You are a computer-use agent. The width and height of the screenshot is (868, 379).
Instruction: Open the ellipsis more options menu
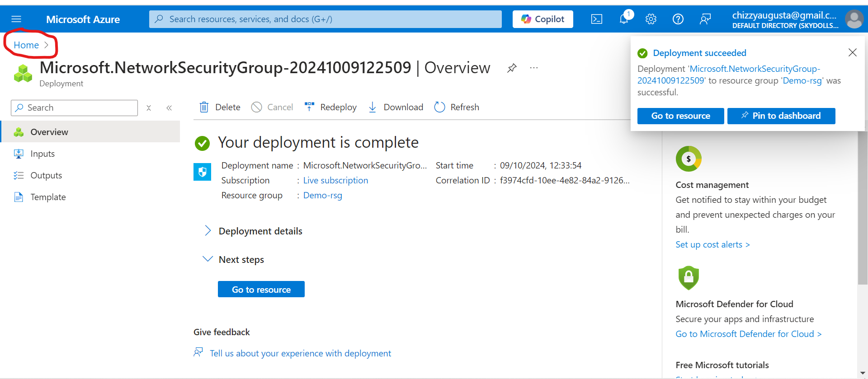[x=534, y=68]
